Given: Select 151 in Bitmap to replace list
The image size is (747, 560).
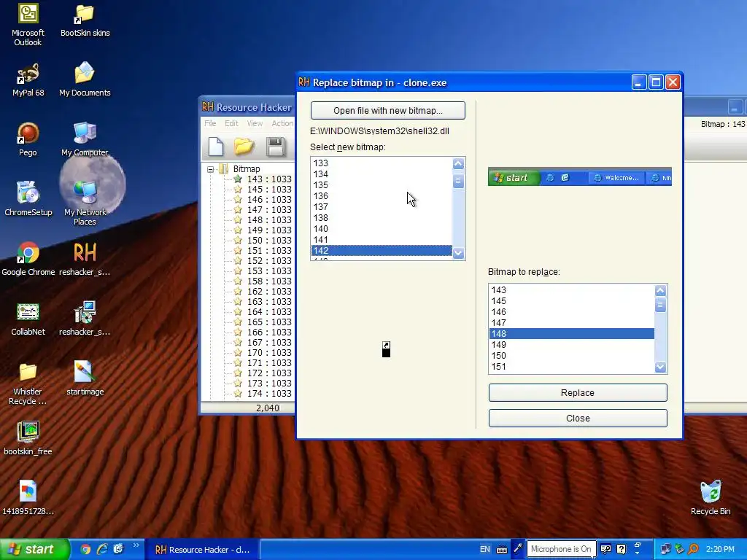Looking at the screenshot, I should click(x=572, y=367).
